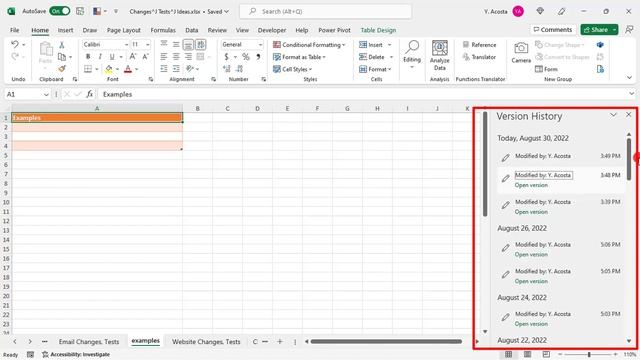
Task: Open Conditional Formatting menu
Action: pos(309,44)
